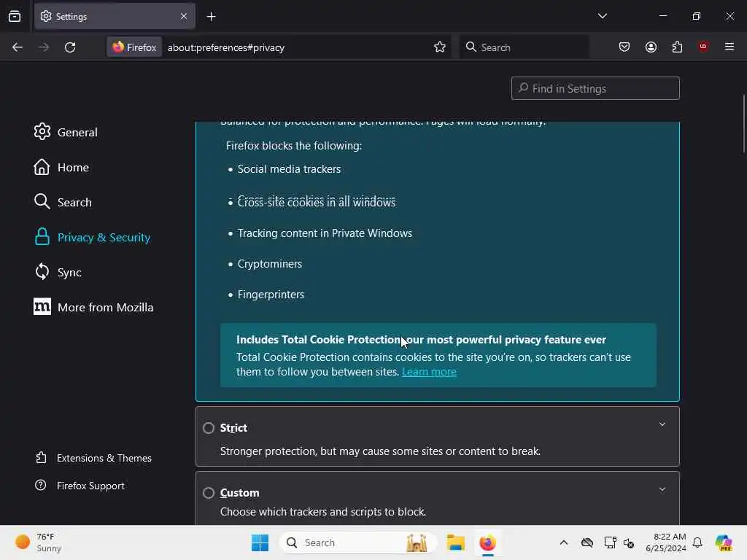This screenshot has height=560, width=747.
Task: Click 'Cryptominers' list item text
Action: click(x=270, y=264)
